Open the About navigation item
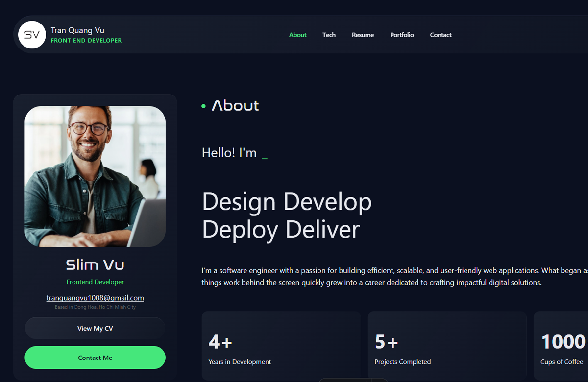The height and width of the screenshot is (382, 588). (x=297, y=35)
